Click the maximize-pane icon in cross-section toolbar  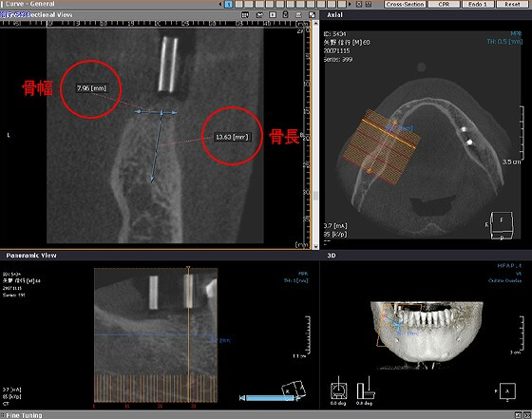click(x=312, y=15)
